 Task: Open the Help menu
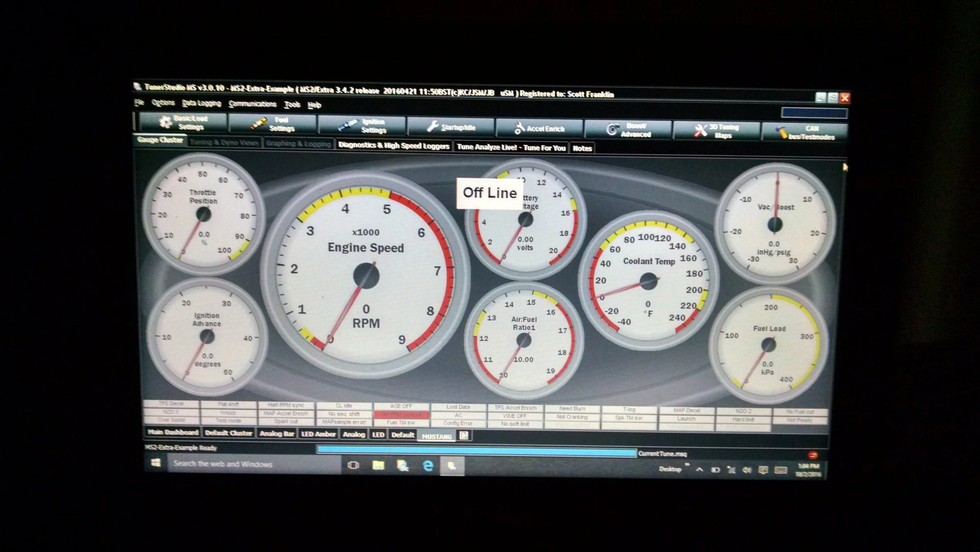(x=314, y=105)
